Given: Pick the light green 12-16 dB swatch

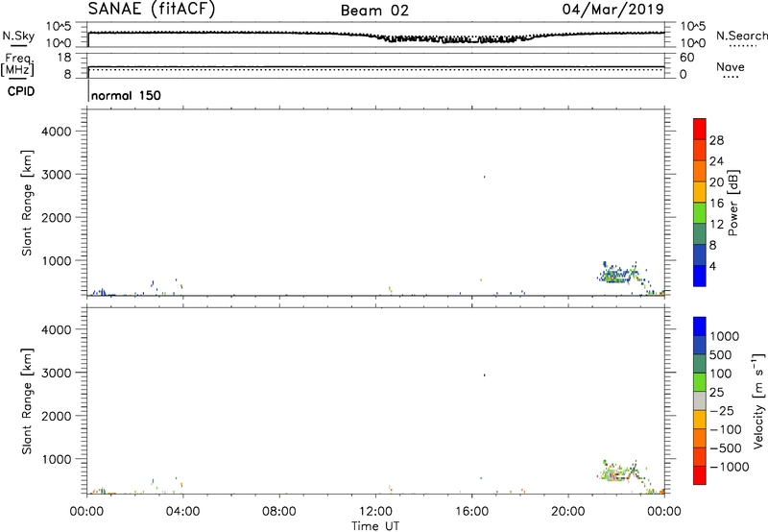Looking at the screenshot, I should pos(700,212).
